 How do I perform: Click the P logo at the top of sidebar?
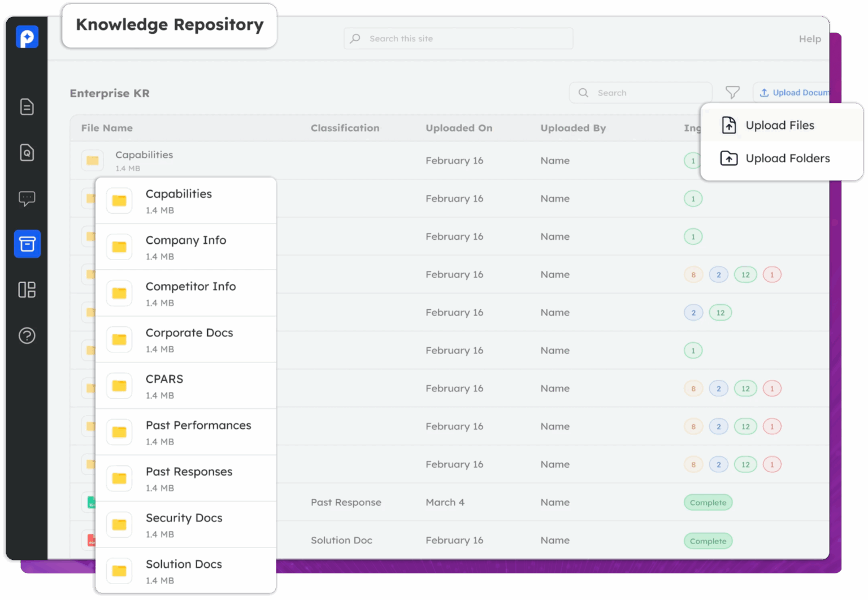click(27, 36)
